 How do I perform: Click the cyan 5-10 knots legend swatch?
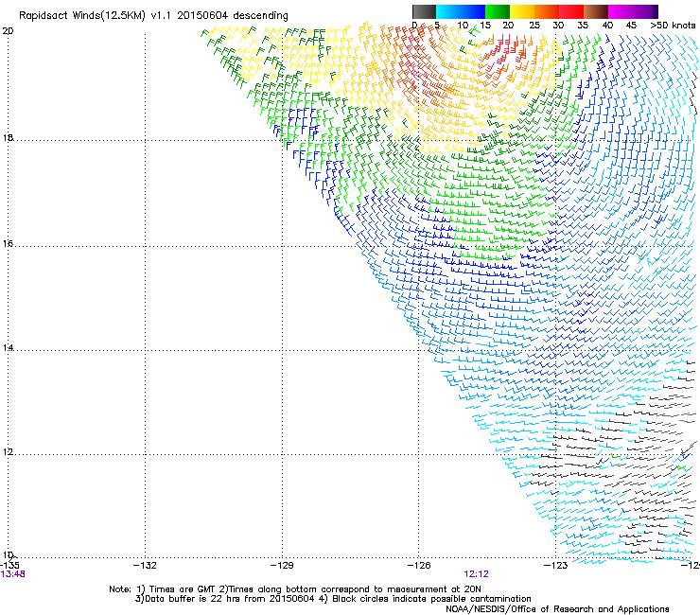(448, 11)
